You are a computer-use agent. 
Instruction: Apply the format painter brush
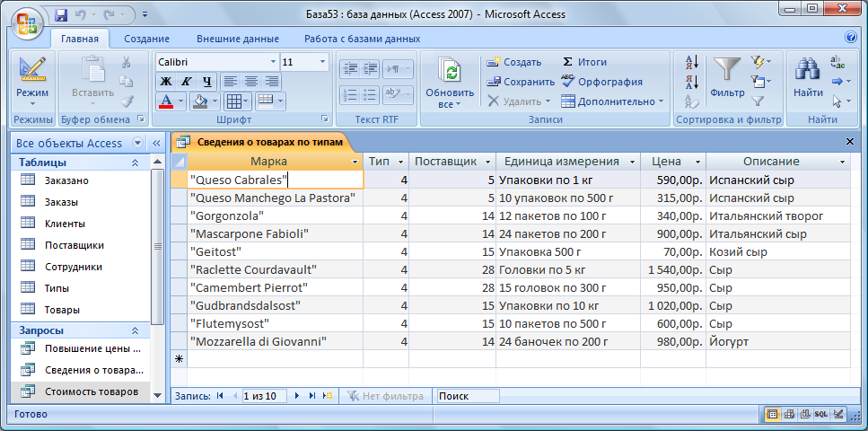[127, 101]
